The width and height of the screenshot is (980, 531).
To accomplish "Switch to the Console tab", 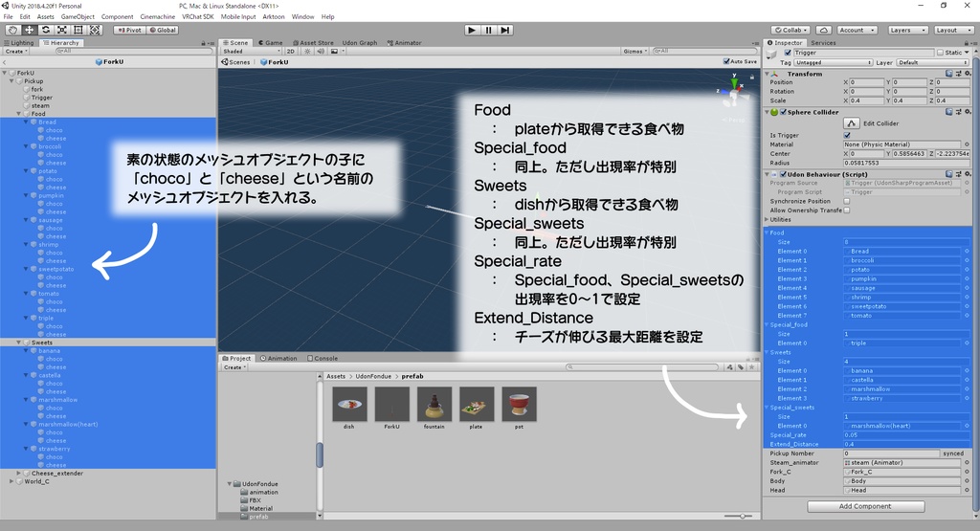I will (x=323, y=359).
